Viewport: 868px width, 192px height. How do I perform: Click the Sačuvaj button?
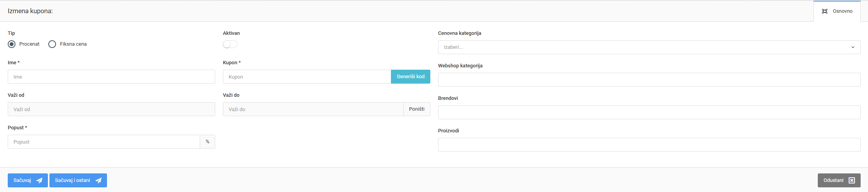28,180
